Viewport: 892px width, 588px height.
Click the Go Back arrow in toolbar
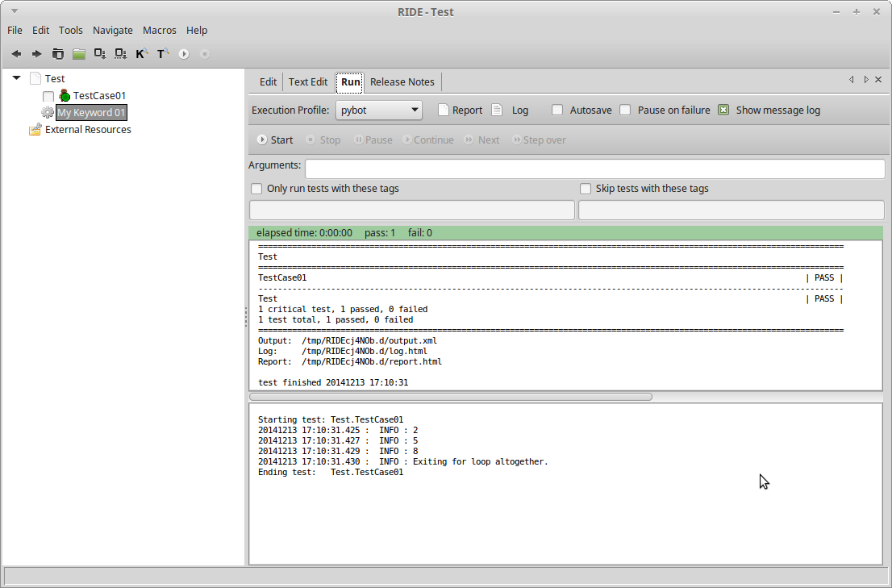[16, 54]
